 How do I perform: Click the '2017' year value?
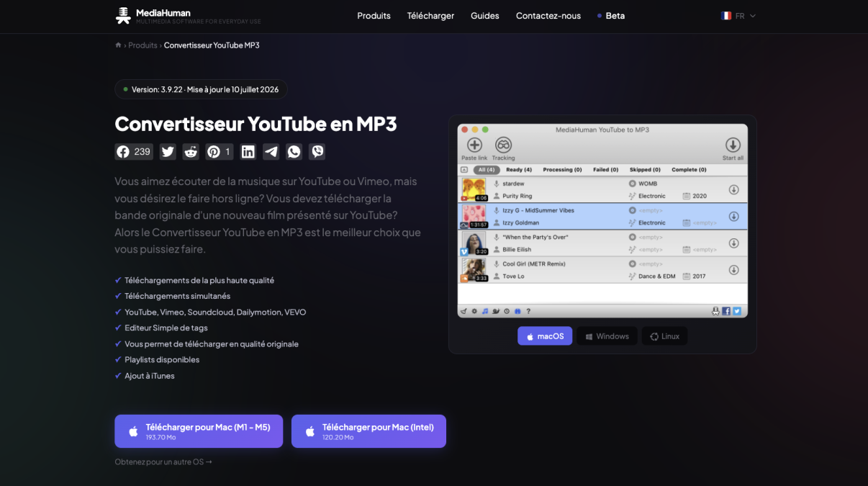coord(700,276)
